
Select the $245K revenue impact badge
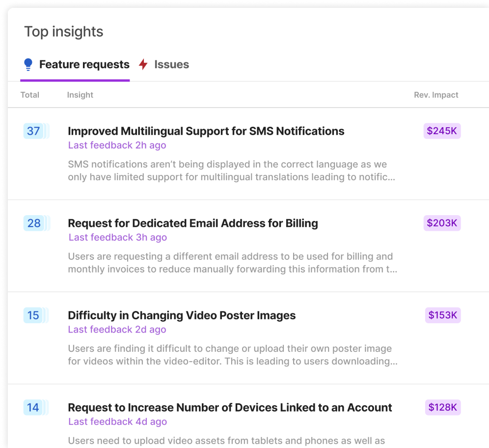(442, 131)
